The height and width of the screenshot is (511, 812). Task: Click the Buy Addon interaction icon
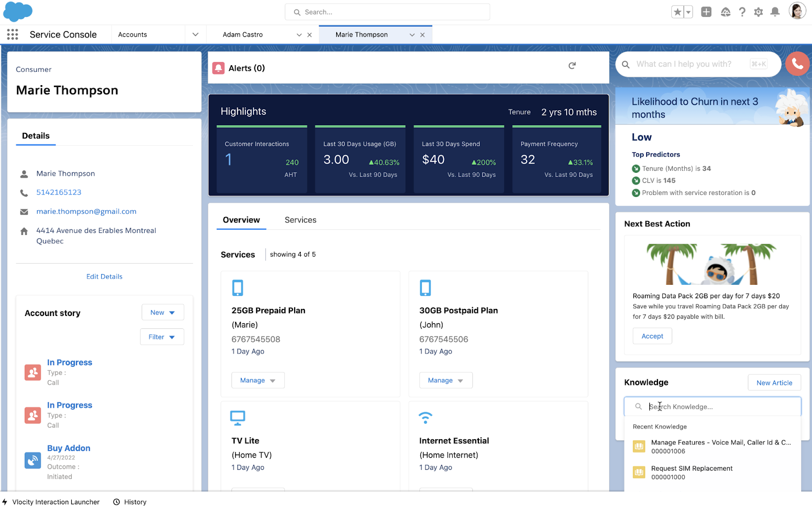[x=33, y=460]
